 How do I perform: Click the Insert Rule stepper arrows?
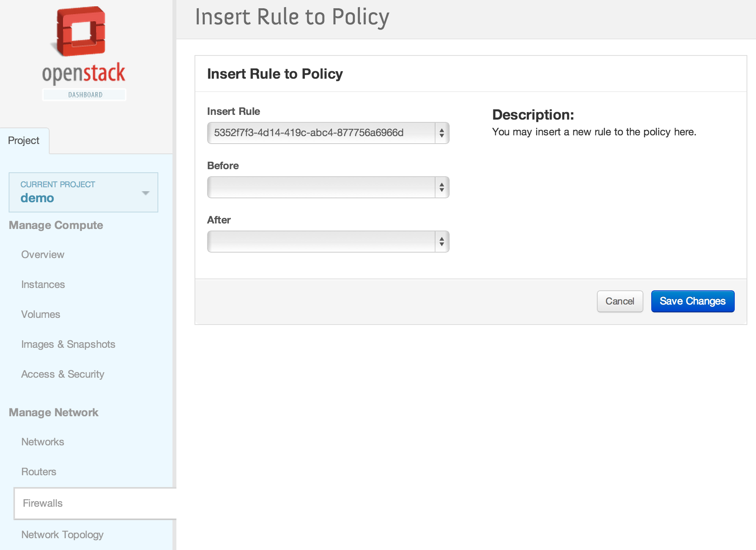[x=442, y=133]
